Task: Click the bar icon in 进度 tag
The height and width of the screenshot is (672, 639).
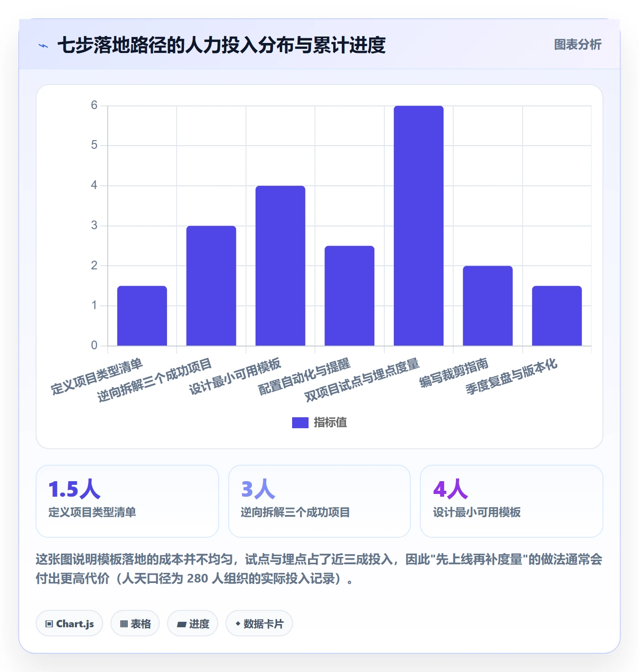Action: pyautogui.click(x=182, y=624)
